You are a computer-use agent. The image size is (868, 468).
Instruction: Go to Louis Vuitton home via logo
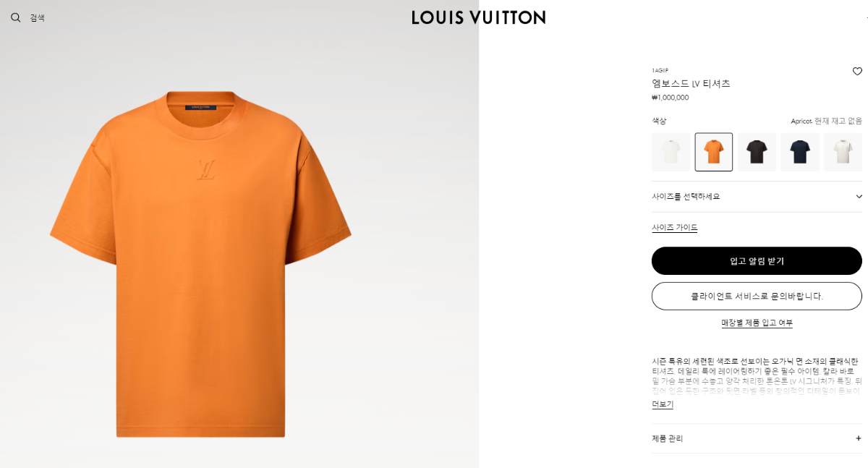point(479,17)
